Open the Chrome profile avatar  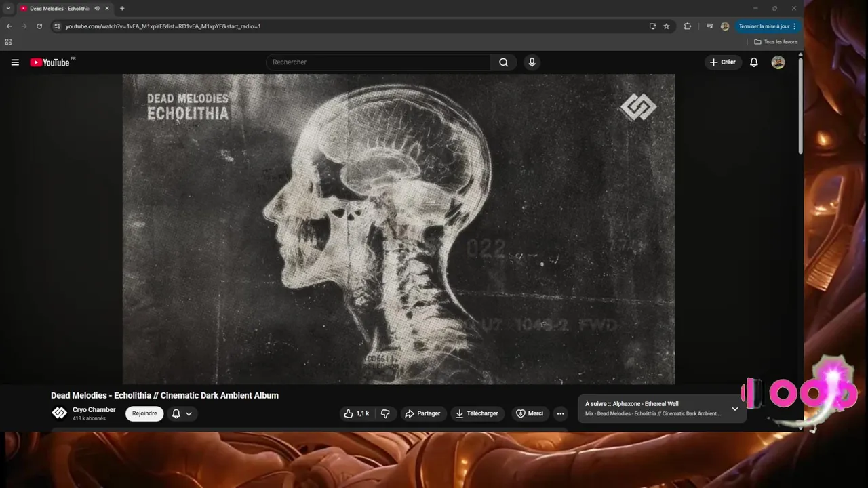tap(725, 26)
